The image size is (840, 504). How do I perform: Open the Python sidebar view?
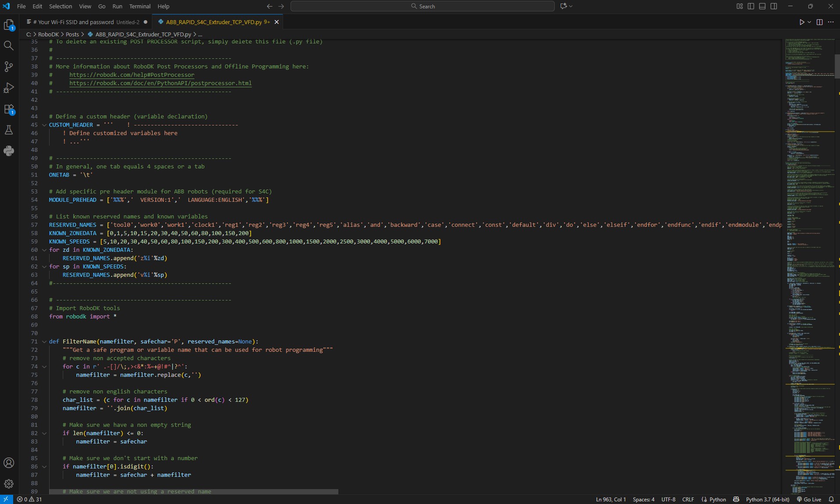pos(9,151)
